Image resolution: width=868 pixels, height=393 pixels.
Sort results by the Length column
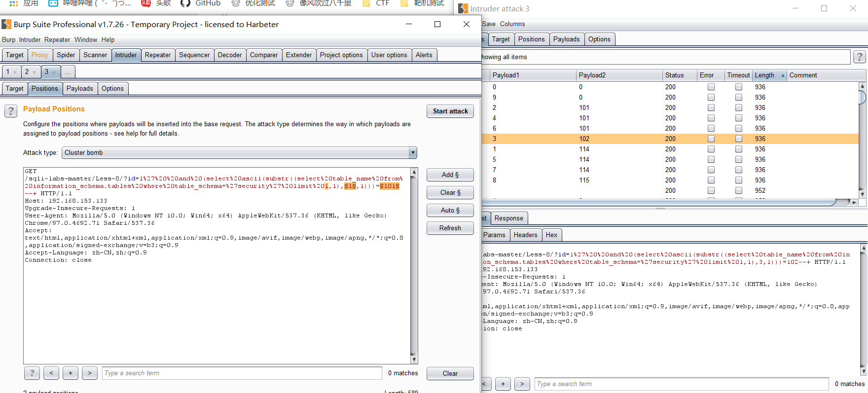coord(769,75)
